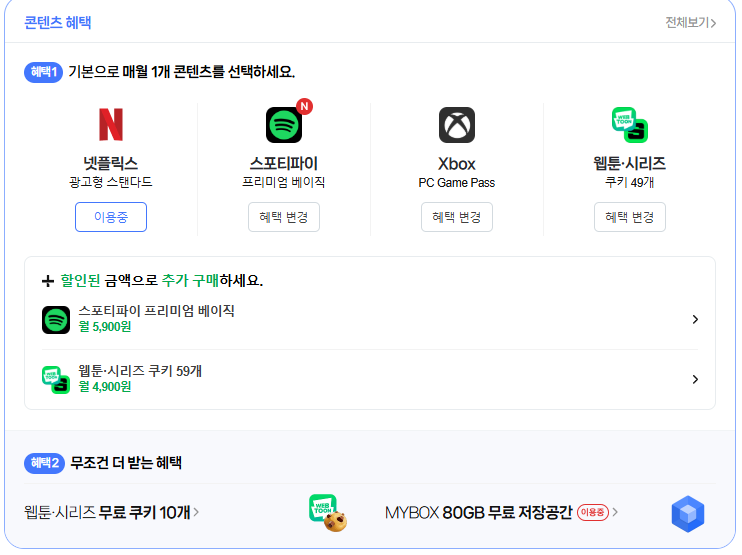Open MYBOX 80GB 무료 저장공간 link
The width and height of the screenshot is (742, 555).
click(x=501, y=512)
